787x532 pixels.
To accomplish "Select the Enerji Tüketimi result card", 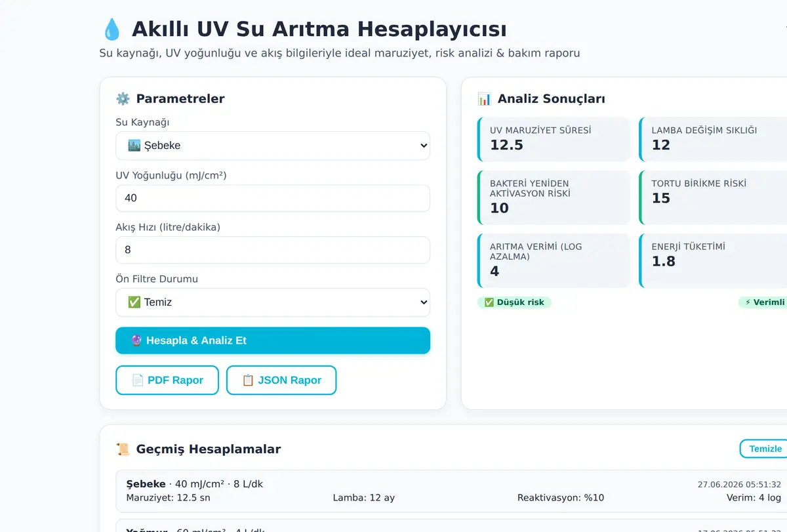I will pos(714,260).
